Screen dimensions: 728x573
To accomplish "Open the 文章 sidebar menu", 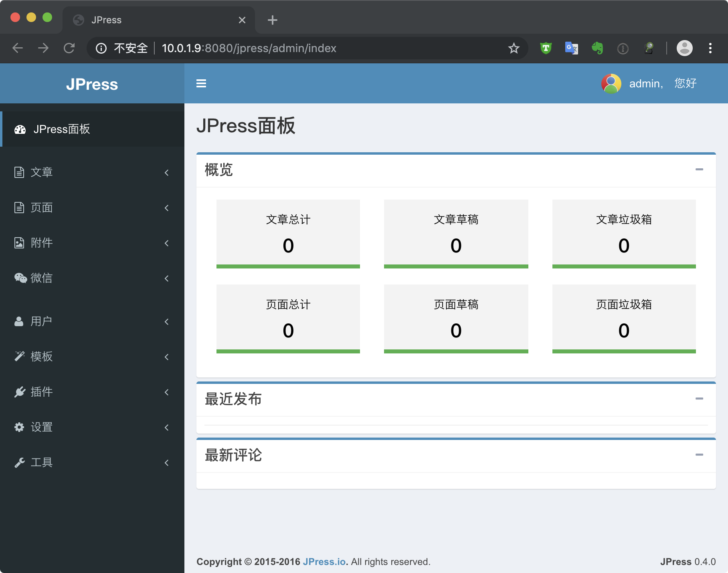I will pyautogui.click(x=92, y=172).
